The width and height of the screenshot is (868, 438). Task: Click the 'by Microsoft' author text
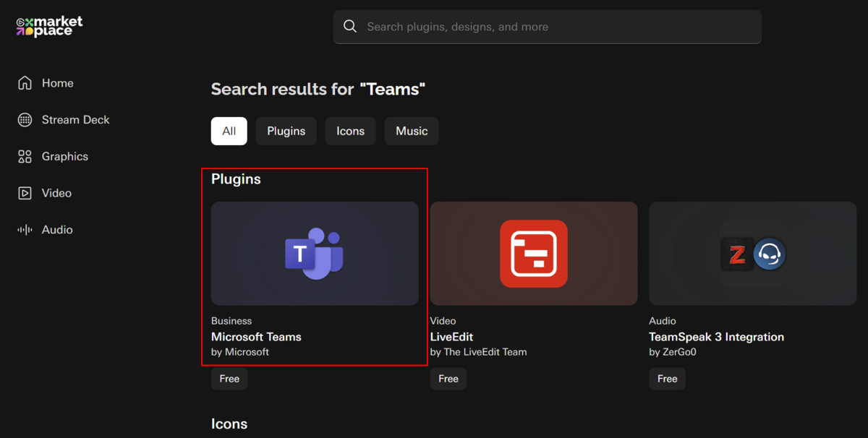[x=240, y=352]
